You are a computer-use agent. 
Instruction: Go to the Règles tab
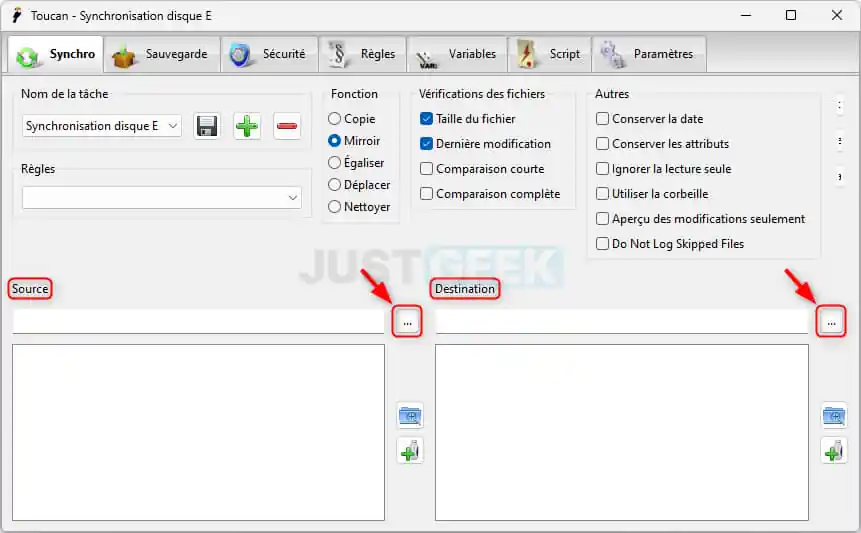pyautogui.click(x=362, y=54)
